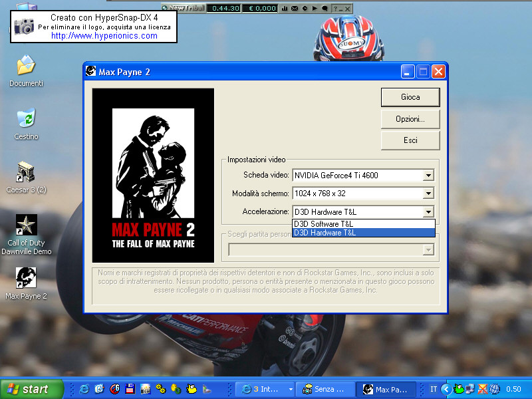Open the Documenti desktop folder icon
532x399 pixels.
[26, 71]
